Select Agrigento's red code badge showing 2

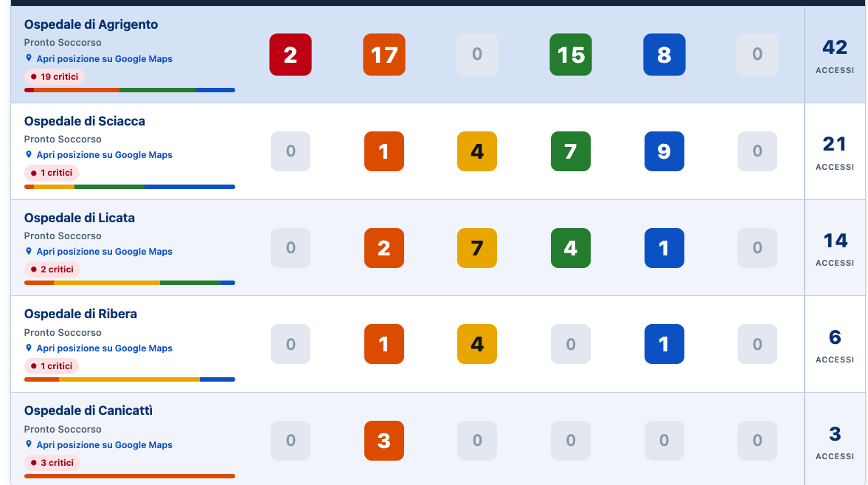point(291,55)
